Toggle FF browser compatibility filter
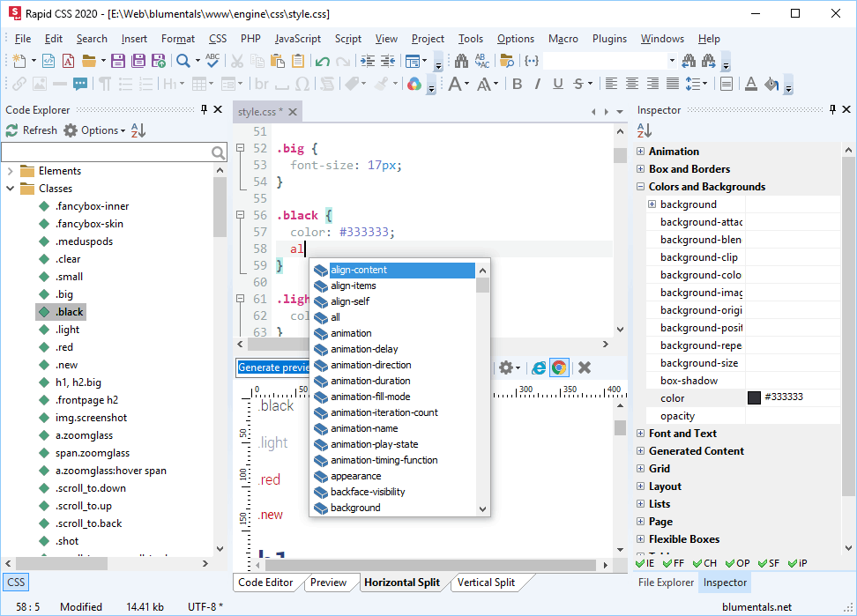Image resolution: width=857 pixels, height=616 pixels. tap(674, 563)
